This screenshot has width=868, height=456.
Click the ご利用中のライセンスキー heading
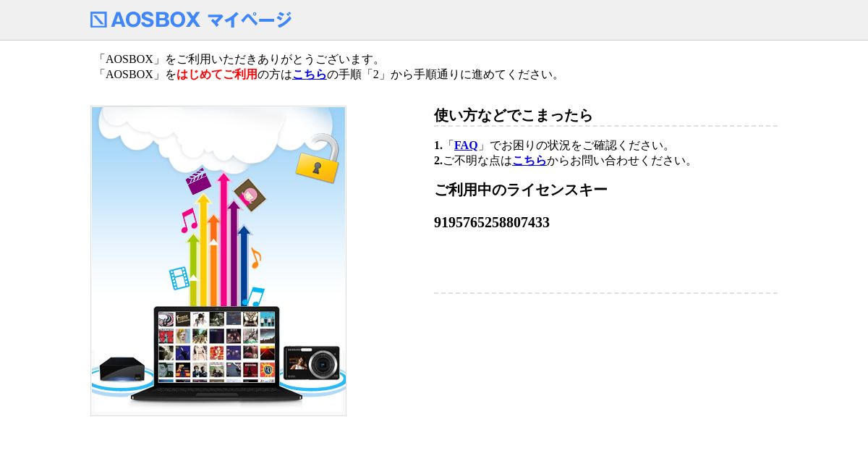click(520, 190)
